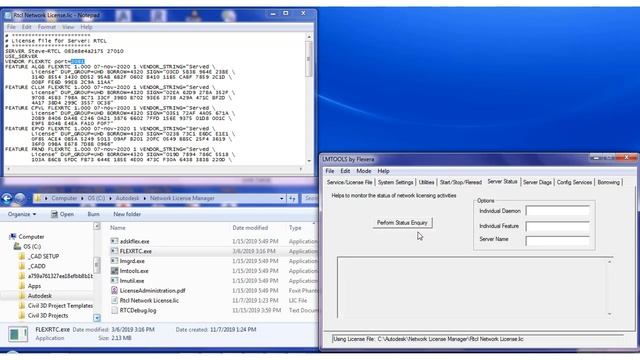
Task: Click LMTOOLS output box scroll up arrow
Action: [x=609, y=262]
